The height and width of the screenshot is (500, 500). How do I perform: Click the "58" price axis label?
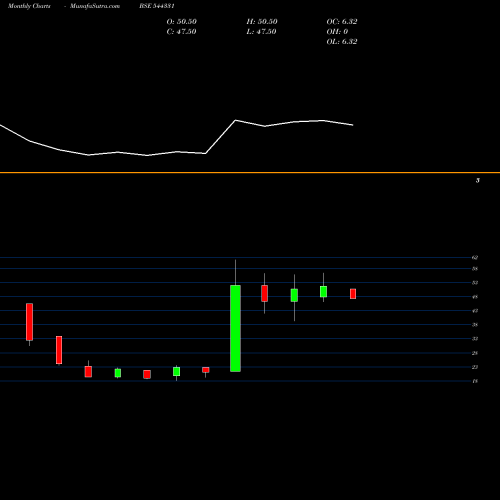(475, 269)
